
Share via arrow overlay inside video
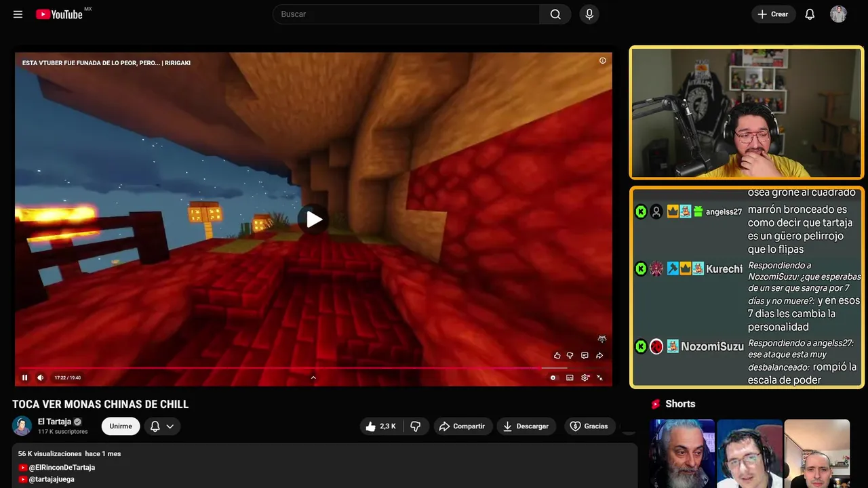(599, 355)
